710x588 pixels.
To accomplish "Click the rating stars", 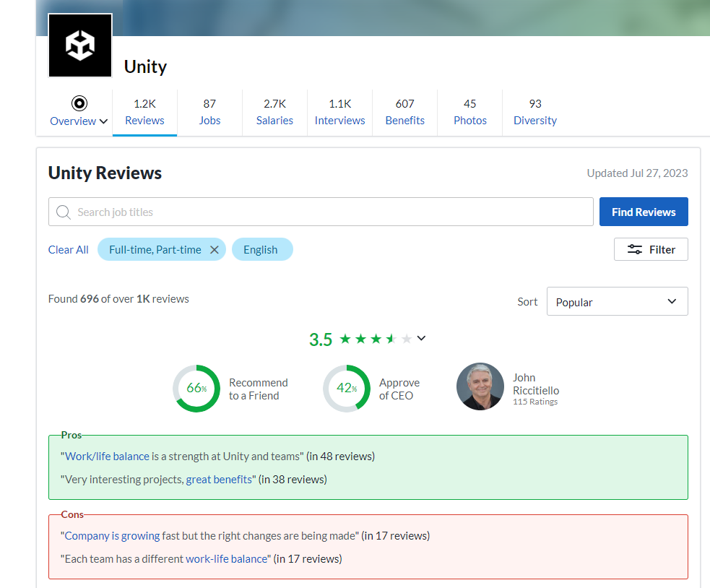I will tap(376, 339).
